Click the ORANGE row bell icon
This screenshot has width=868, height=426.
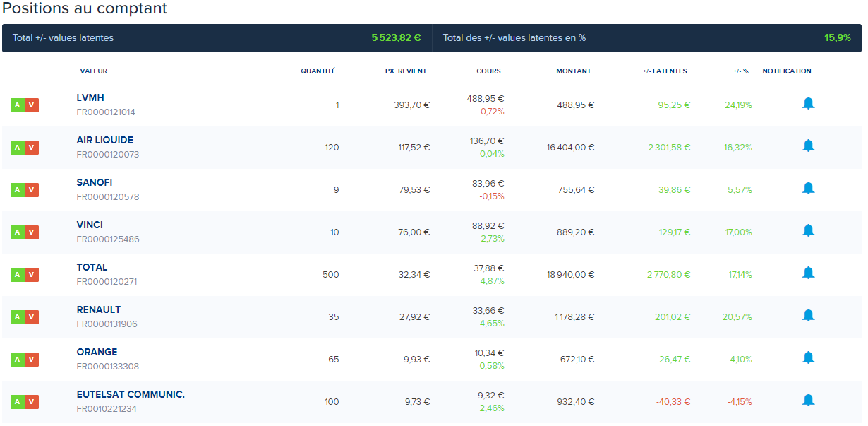coord(808,358)
